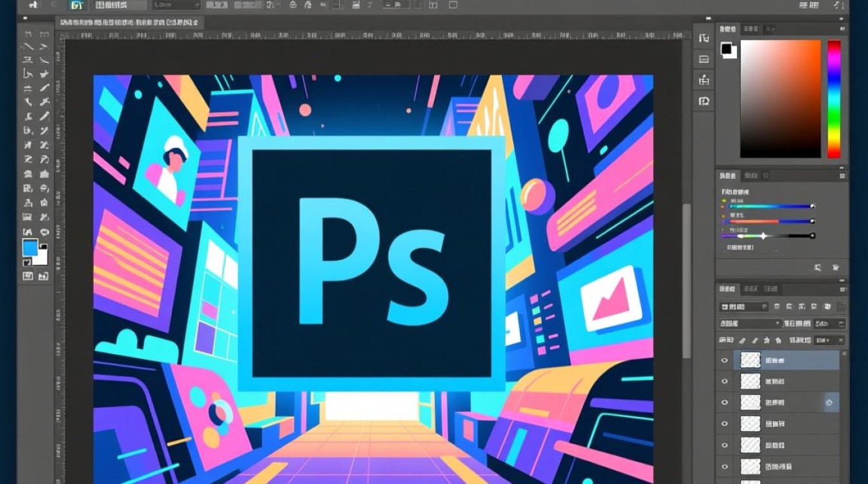Click the third icon in the collapsed panel strip
This screenshot has width=868, height=484.
click(x=704, y=80)
